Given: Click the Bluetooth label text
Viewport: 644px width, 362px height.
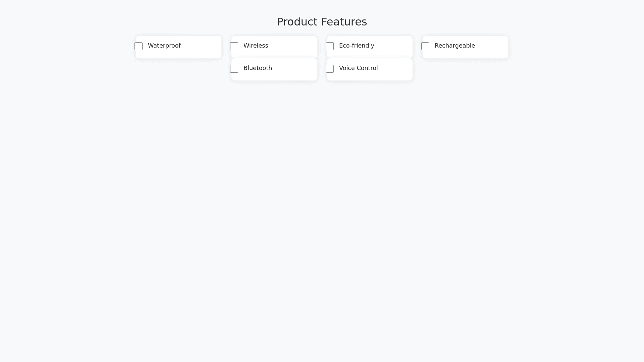Looking at the screenshot, I should click(258, 68).
